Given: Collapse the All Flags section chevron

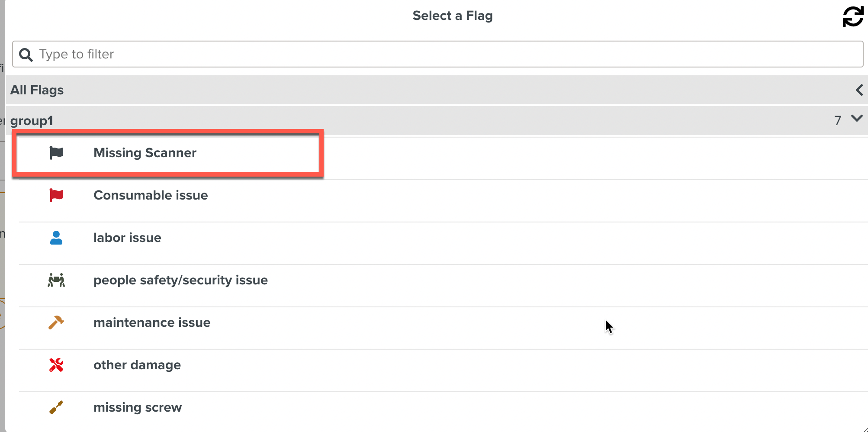Looking at the screenshot, I should point(859,90).
